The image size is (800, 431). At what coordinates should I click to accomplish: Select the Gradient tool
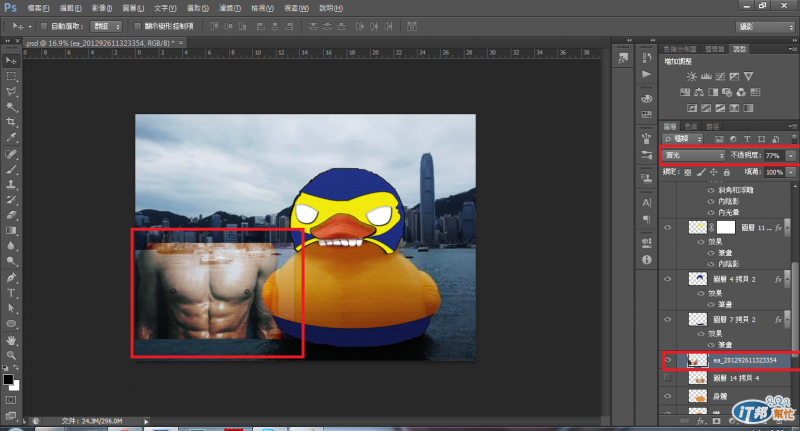tap(11, 231)
